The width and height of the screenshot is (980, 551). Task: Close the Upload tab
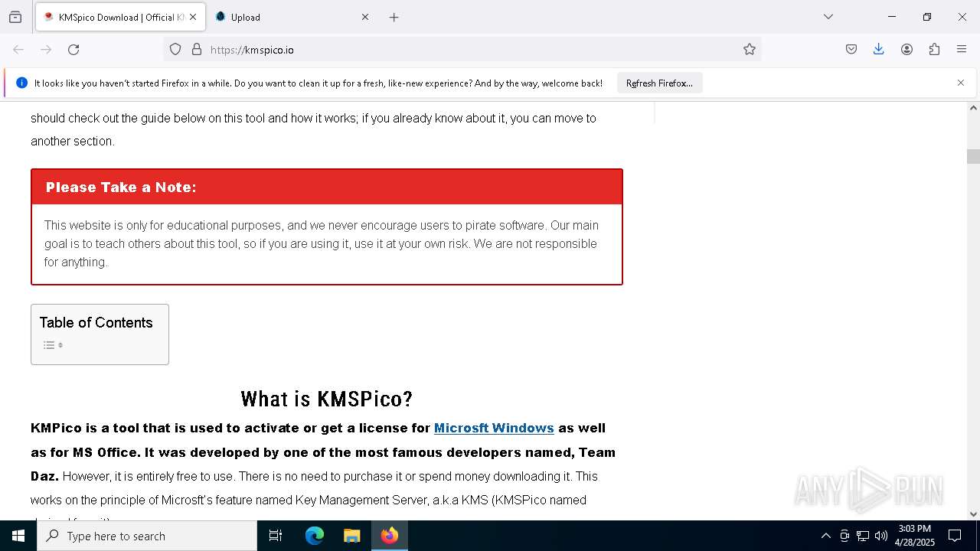(x=365, y=17)
